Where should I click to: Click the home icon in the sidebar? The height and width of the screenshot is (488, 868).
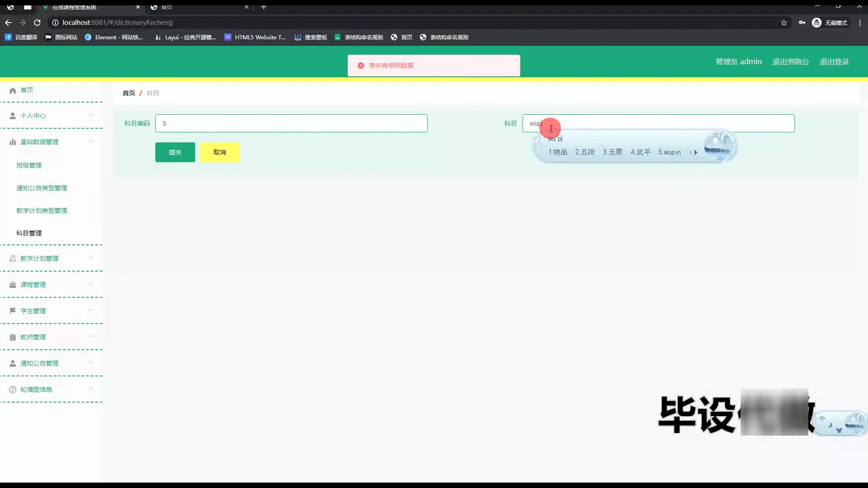13,90
